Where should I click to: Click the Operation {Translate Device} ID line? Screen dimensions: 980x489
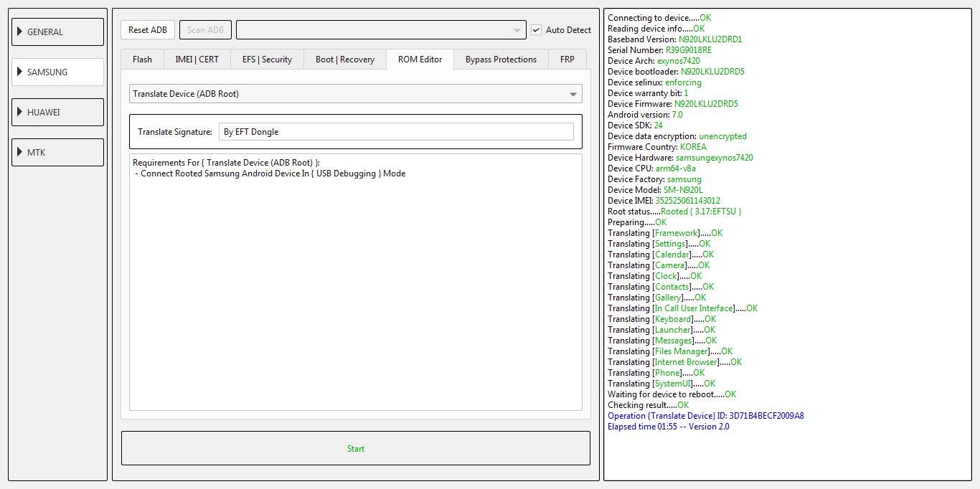tap(705, 416)
